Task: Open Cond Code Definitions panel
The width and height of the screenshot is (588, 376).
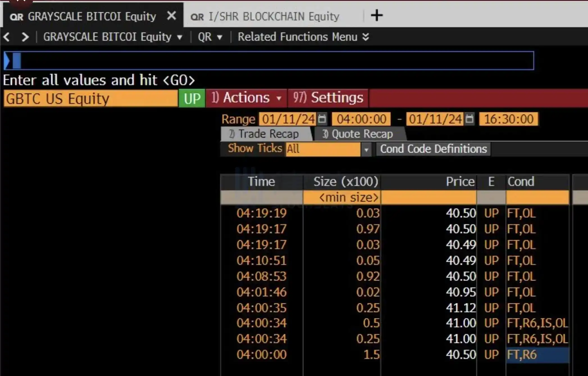Action: point(433,149)
